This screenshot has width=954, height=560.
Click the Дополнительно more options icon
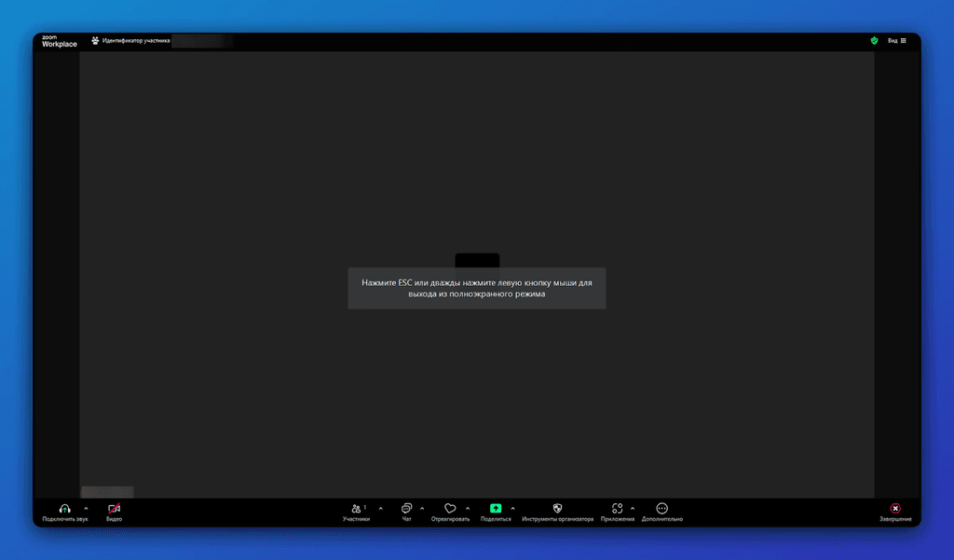tap(662, 508)
